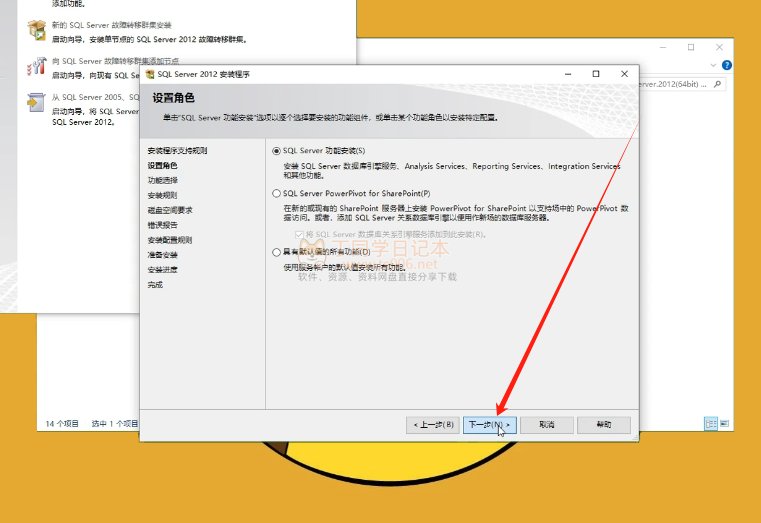Screen dimensions: 761x523
Task: Click 错误报告 step in sidebar
Action: [x=163, y=225]
